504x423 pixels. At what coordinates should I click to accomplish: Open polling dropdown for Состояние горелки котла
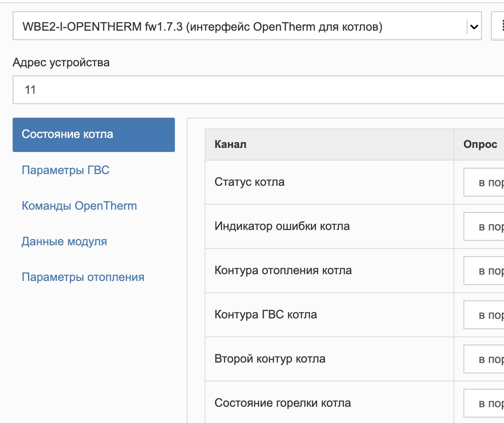click(x=484, y=403)
